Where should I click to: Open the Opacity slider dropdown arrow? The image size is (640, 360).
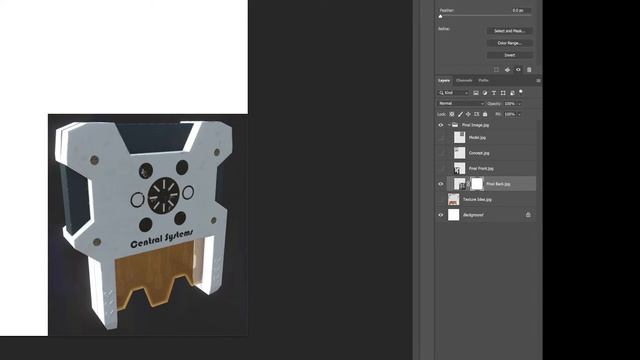pyautogui.click(x=520, y=104)
